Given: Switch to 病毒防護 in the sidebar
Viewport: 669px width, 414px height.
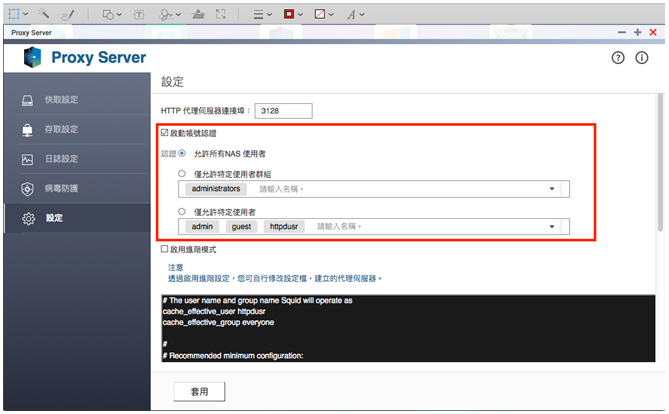Looking at the screenshot, I should 61,188.
